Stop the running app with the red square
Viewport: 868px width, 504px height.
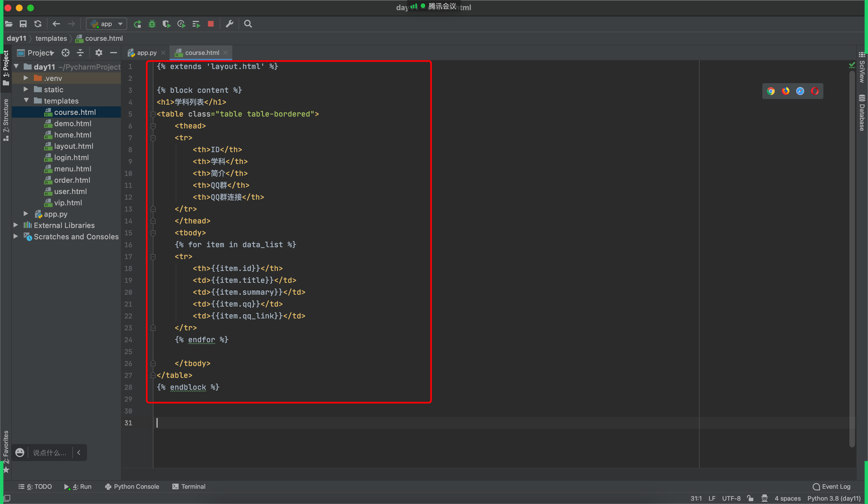point(211,24)
